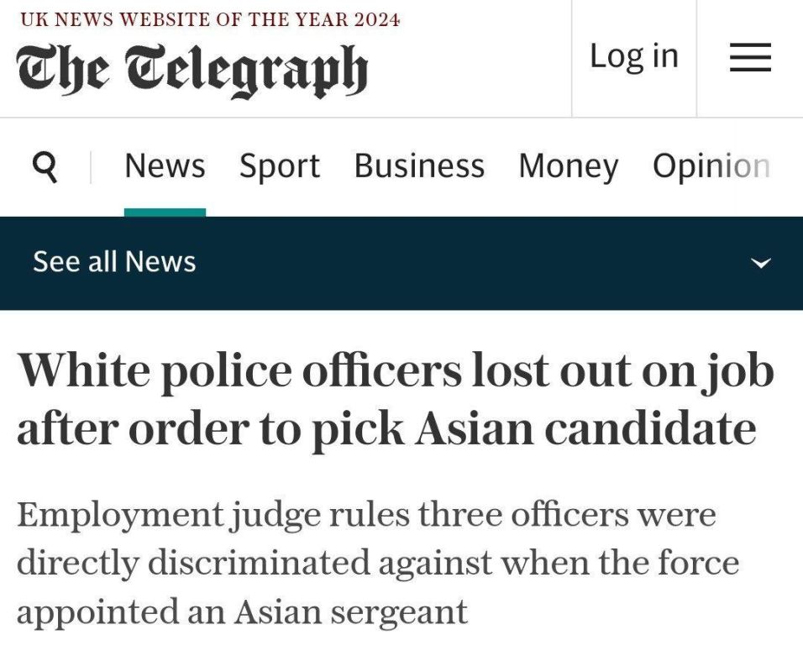803x672 pixels.
Task: Click the search magnifier icon
Action: [45, 167]
